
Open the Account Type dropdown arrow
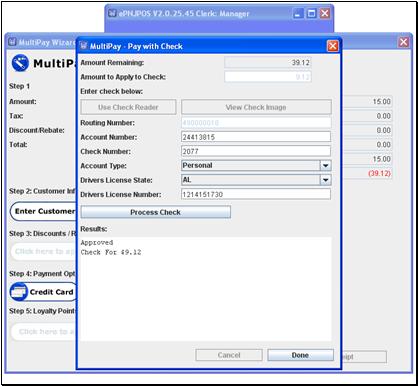tap(325, 166)
